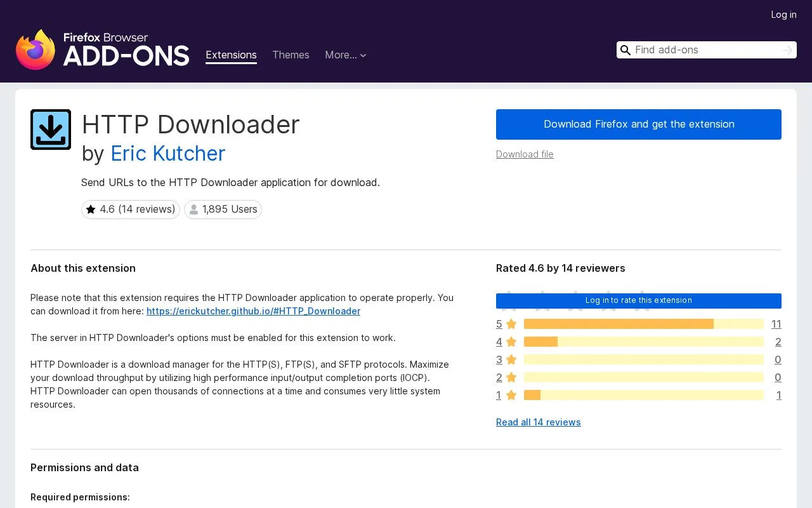812x508 pixels.
Task: Click the 2 count for four-star reviews
Action: point(778,342)
